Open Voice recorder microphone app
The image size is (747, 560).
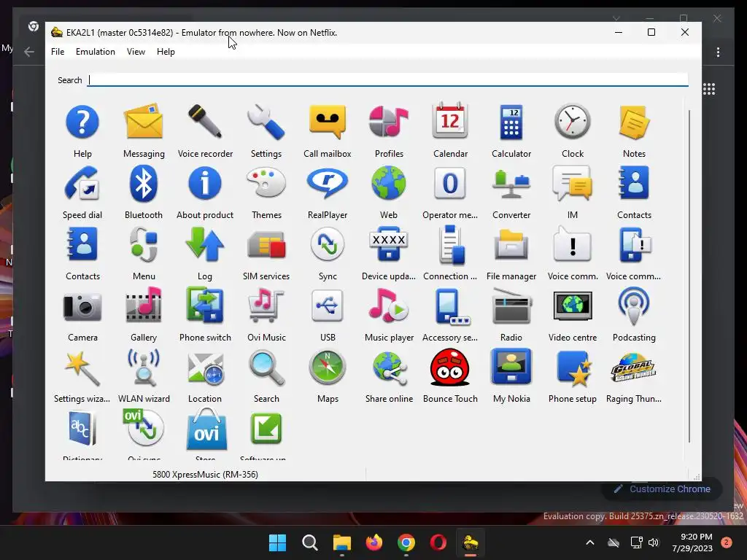tap(205, 122)
